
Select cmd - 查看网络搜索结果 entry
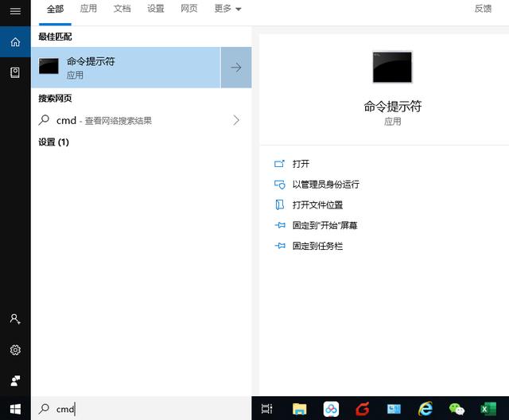(x=142, y=120)
